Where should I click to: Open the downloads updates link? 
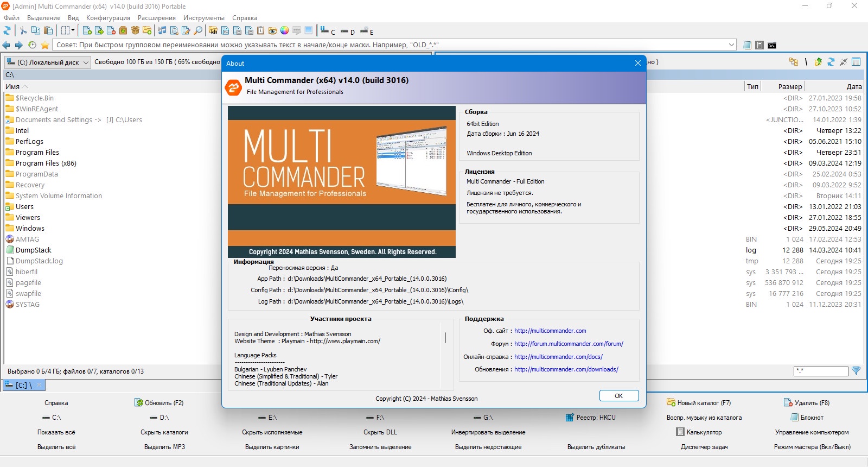pyautogui.click(x=566, y=369)
